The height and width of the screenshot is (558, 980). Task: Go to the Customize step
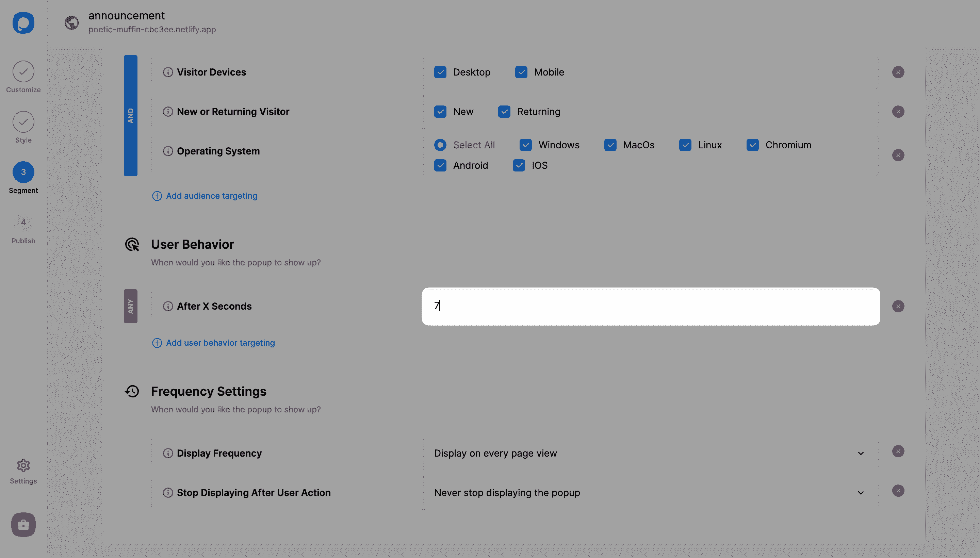pos(23,72)
